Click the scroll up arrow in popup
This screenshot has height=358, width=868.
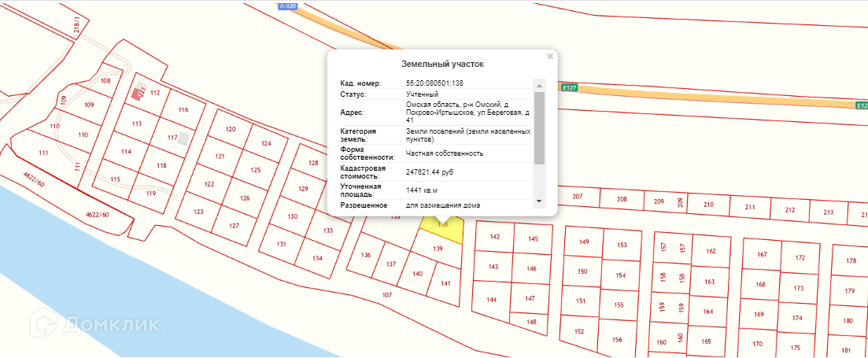tap(539, 84)
